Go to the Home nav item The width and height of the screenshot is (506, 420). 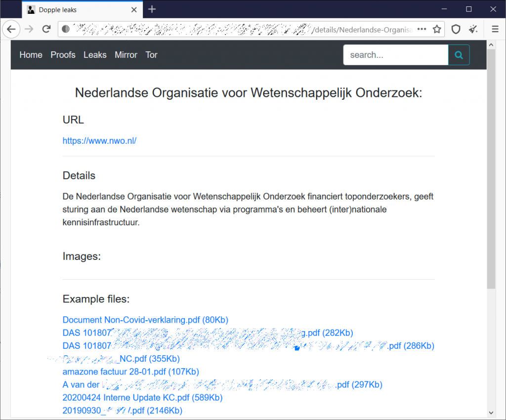pyautogui.click(x=31, y=55)
